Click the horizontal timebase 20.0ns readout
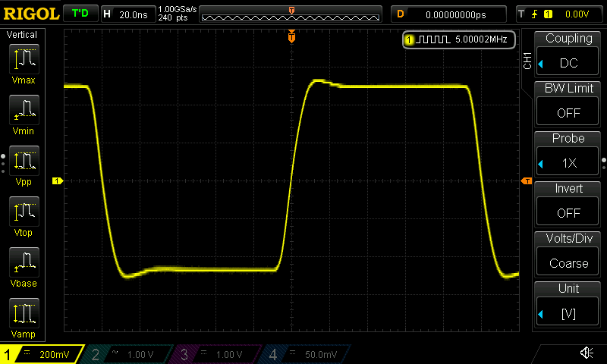Screen dimensions: 607x364 tap(127, 14)
